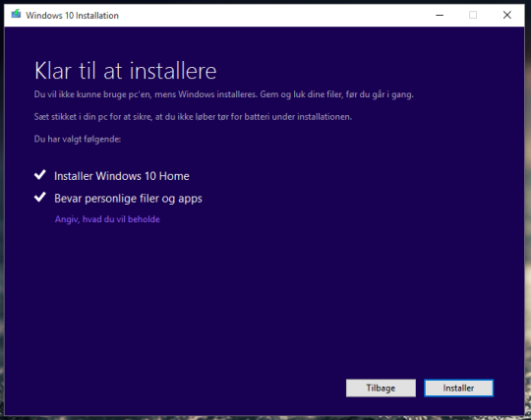Select the "Installer Windows 10 Home" line
531x420 pixels.
pos(122,176)
